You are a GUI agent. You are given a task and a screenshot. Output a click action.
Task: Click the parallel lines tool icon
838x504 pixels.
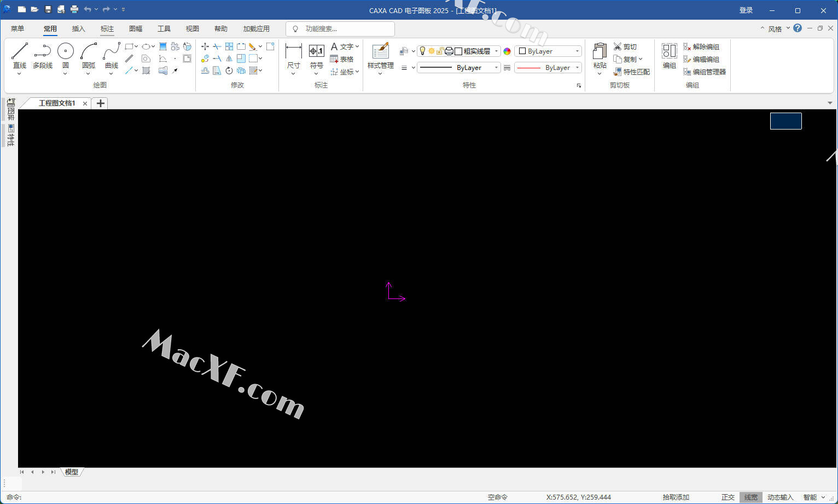pyautogui.click(x=129, y=58)
